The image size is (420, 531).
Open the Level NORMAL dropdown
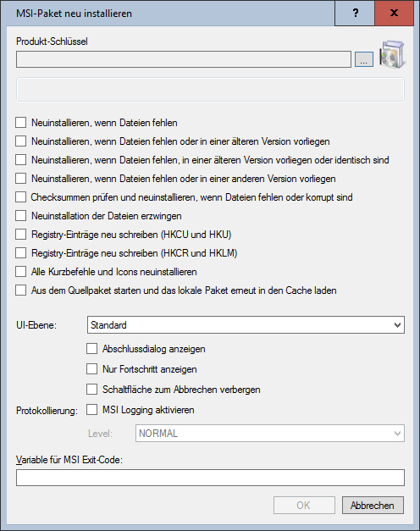(x=270, y=433)
